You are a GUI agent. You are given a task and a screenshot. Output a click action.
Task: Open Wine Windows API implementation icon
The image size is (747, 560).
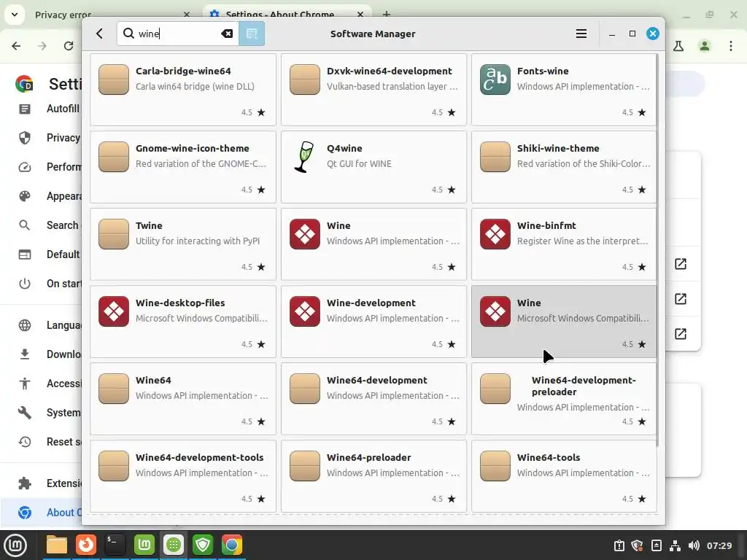(x=305, y=234)
